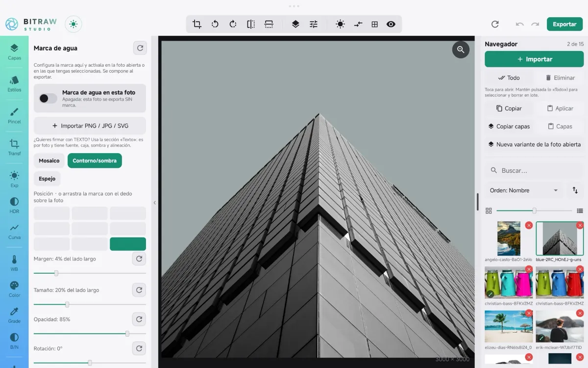Open the Grade eyedropper section
This screenshot has height=368, width=588.
coord(14,315)
